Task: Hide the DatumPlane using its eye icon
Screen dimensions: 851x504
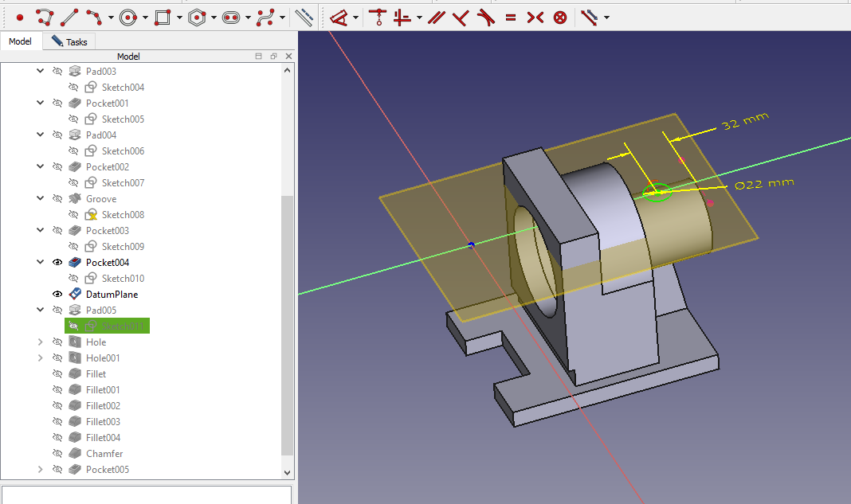Action: (x=57, y=294)
